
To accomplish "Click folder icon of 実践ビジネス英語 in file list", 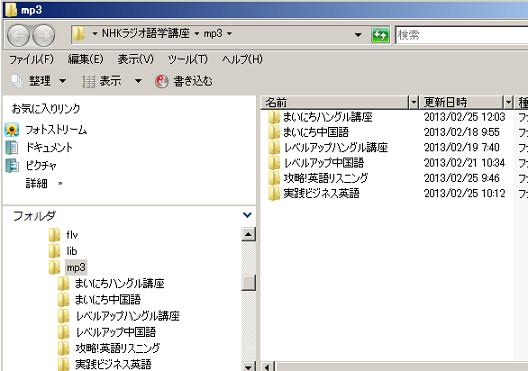I will [274, 194].
